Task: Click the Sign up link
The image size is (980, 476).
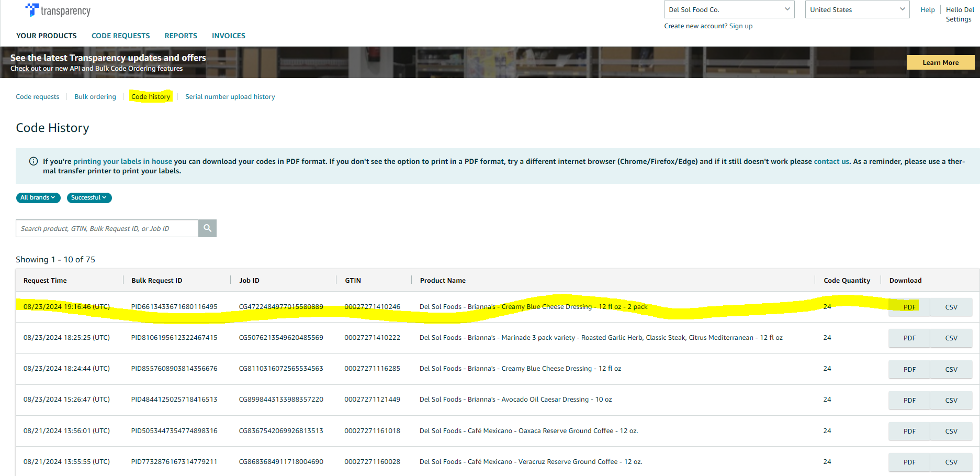Action: [x=741, y=26]
